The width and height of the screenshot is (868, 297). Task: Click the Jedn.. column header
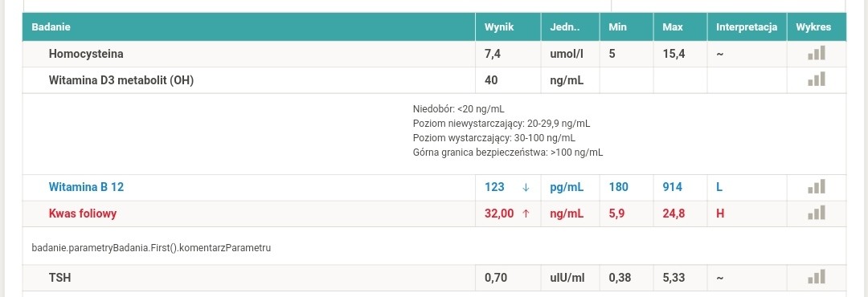coord(565,26)
